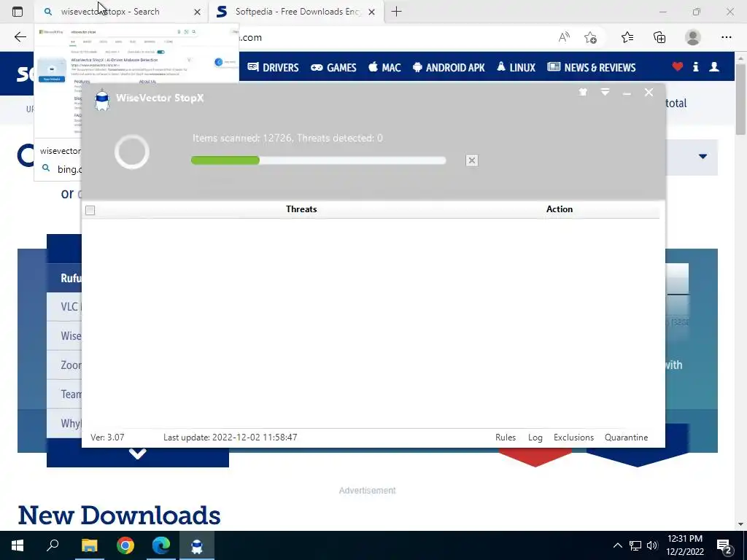Open Edge Settings and more menu

coord(726,37)
